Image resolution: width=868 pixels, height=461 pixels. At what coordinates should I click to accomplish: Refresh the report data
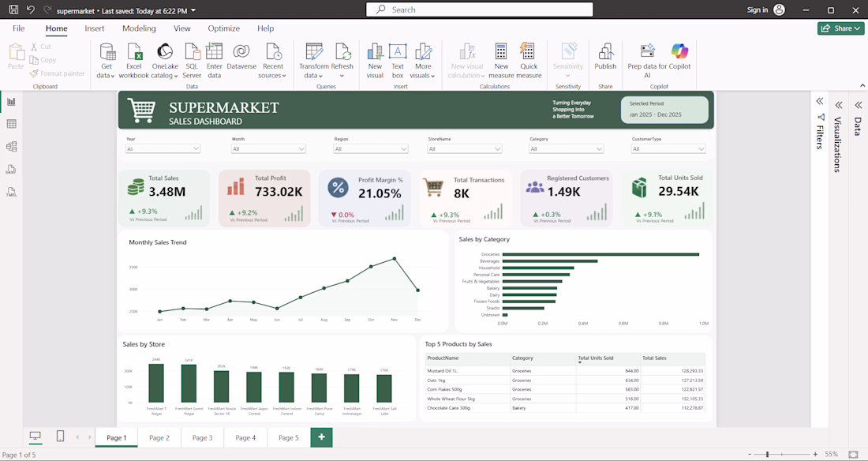[342, 61]
